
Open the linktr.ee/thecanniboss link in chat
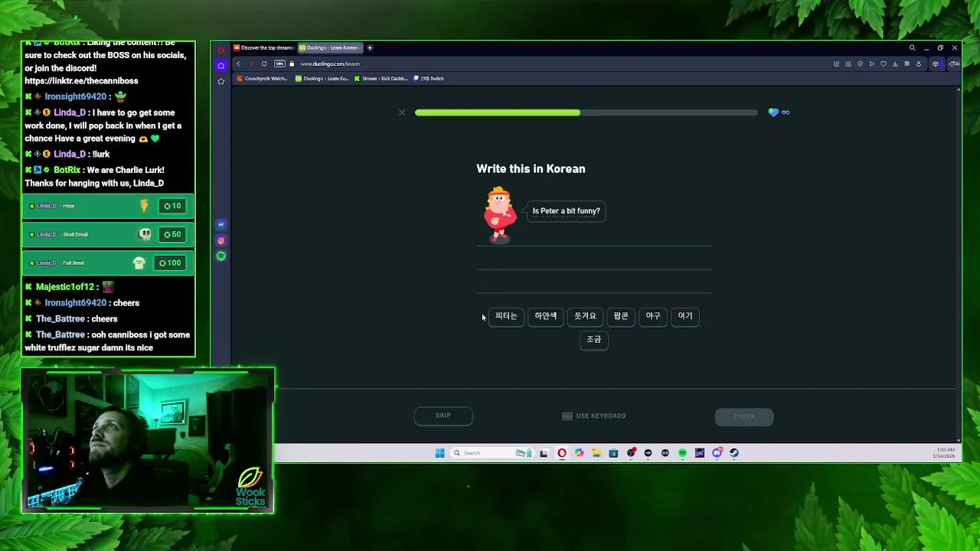(x=81, y=81)
